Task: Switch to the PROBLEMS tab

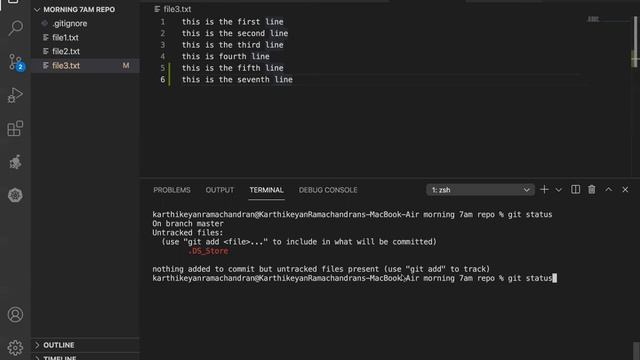Action: [x=172, y=190]
